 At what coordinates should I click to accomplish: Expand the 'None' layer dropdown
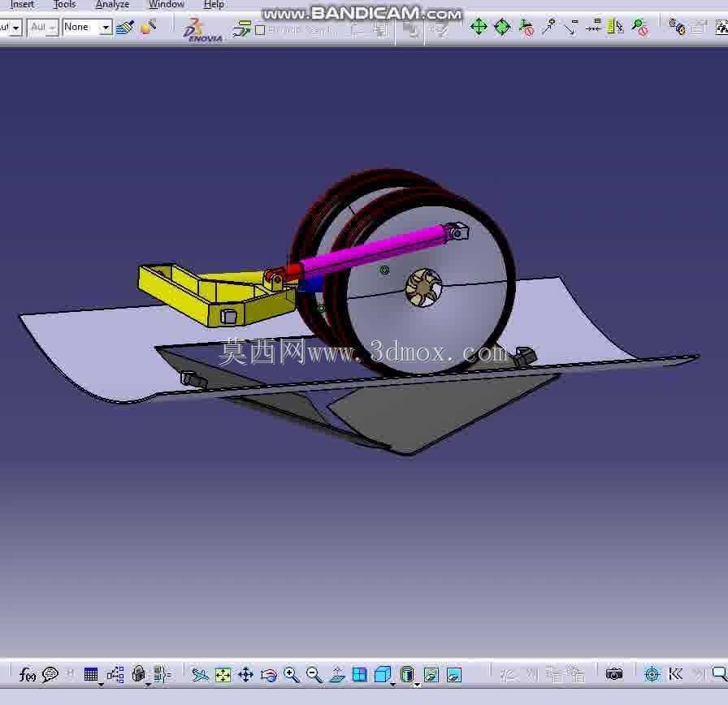coord(106,28)
